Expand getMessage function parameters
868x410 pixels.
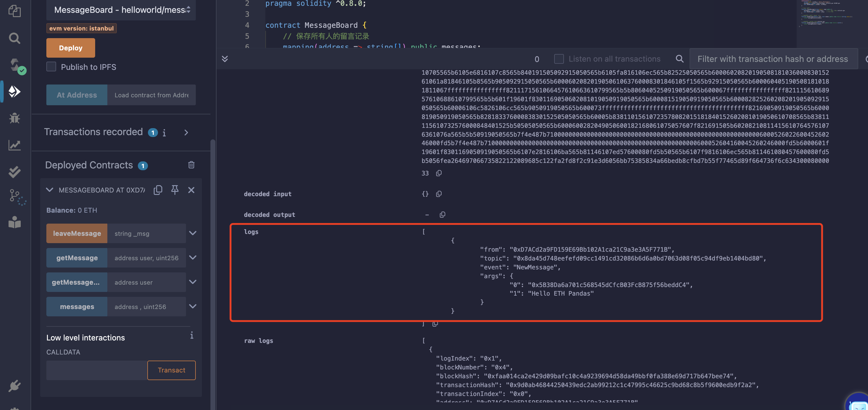tap(193, 257)
